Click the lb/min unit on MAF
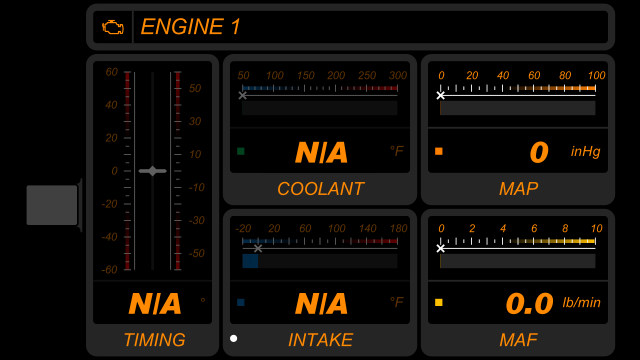The width and height of the screenshot is (640, 360). (582, 302)
